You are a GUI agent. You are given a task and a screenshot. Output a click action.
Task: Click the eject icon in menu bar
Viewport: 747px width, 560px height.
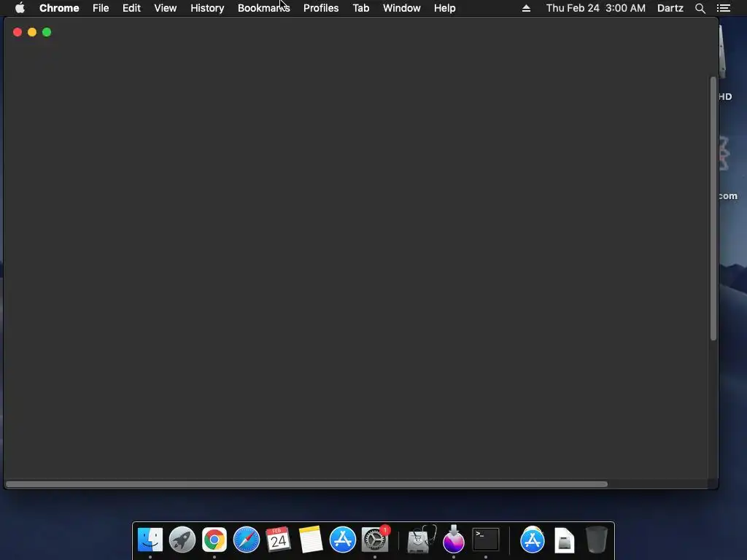coord(526,8)
